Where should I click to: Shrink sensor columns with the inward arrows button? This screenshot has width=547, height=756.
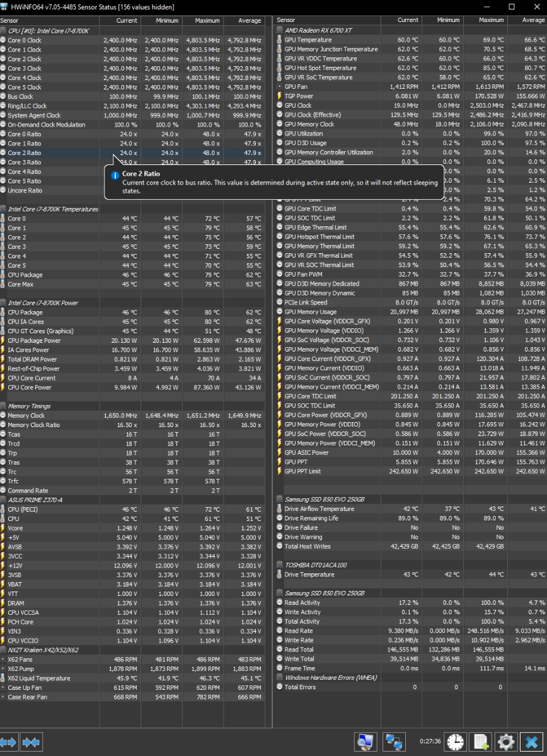(x=31, y=742)
